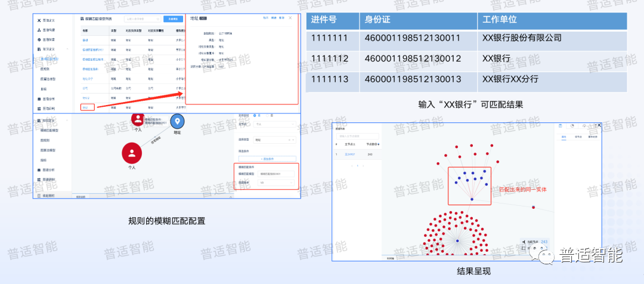Select 图谱分析 in the upper model-list sidebar
Image resolution: width=644 pixels, height=284 pixels.
point(49,99)
